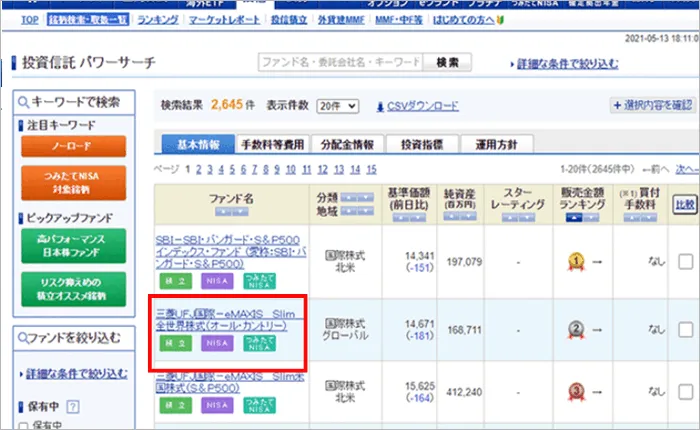The height and width of the screenshot is (430, 700).
Task: Sort 地域 descending using its down arrow
Action: [366, 211]
